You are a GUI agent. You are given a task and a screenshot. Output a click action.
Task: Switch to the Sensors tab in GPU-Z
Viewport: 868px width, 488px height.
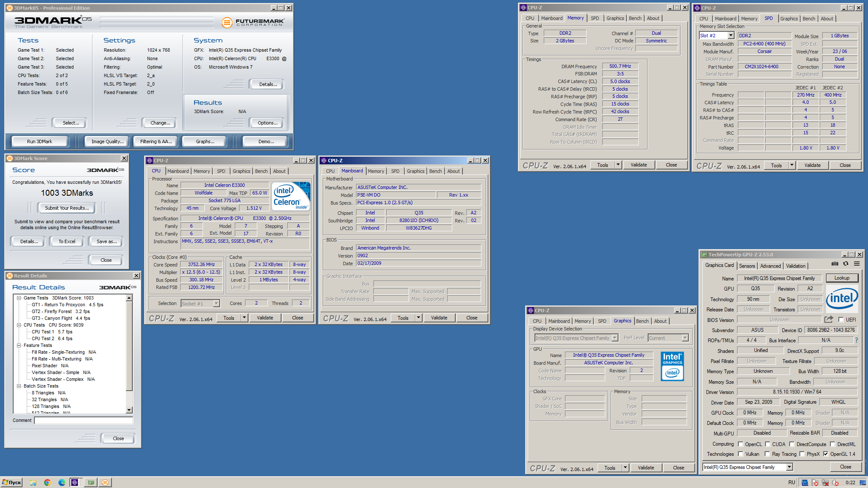(747, 266)
